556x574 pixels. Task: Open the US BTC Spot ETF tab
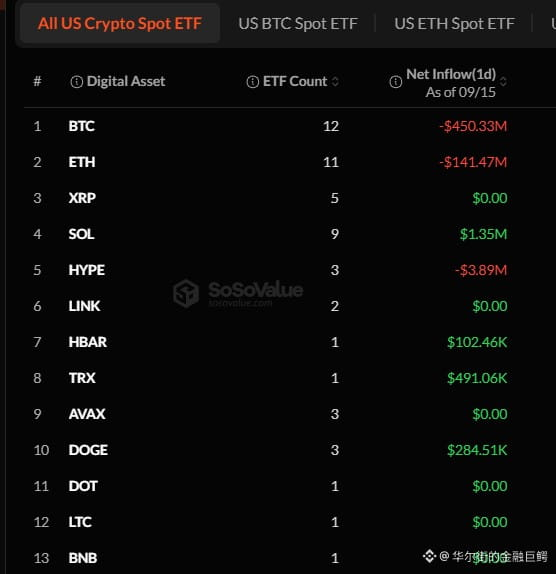298,24
